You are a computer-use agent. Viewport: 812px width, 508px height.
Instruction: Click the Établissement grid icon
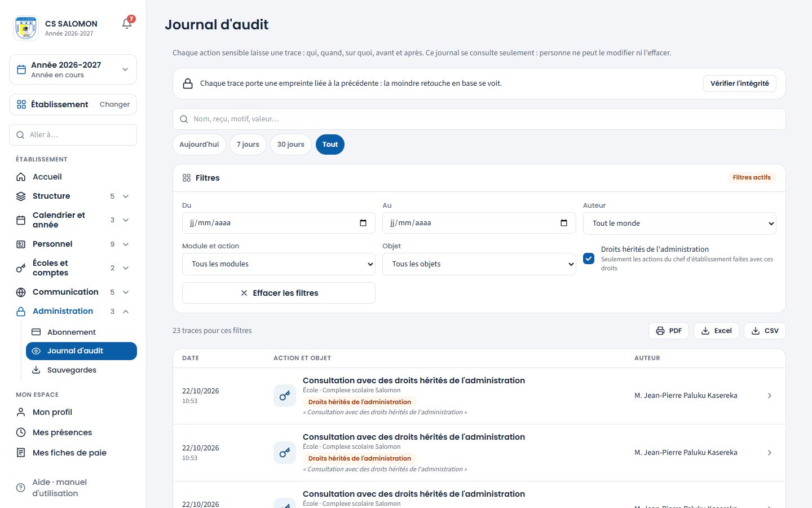tap(21, 104)
